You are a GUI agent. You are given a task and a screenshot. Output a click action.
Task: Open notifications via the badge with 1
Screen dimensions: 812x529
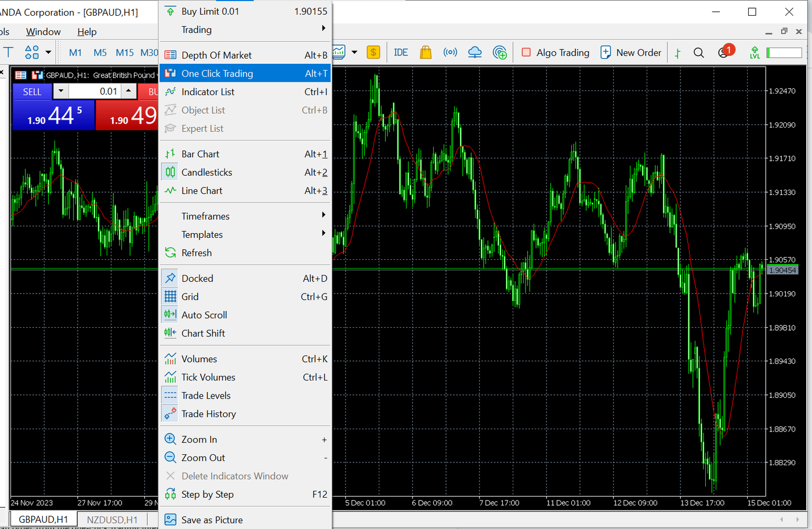pyautogui.click(x=723, y=52)
